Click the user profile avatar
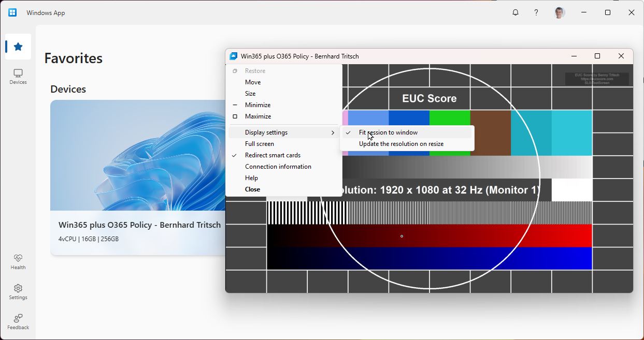 pyautogui.click(x=560, y=12)
